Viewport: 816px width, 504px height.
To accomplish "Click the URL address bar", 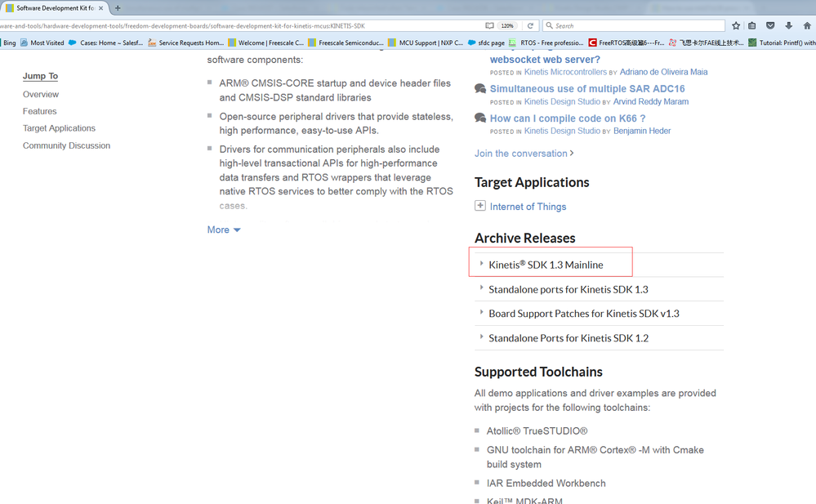I will pos(239,25).
